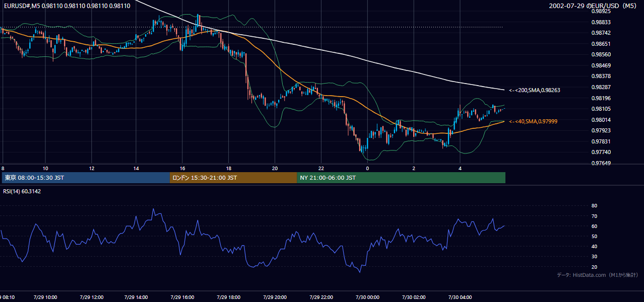
Task: Click the 7/29 18:00 time axis label
Action: [229, 297]
